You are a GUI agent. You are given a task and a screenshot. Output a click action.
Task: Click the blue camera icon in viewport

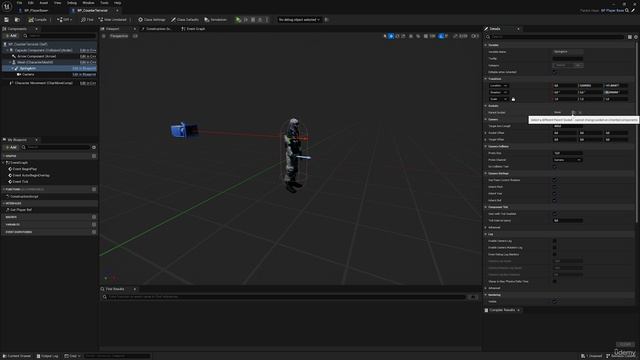[178, 130]
